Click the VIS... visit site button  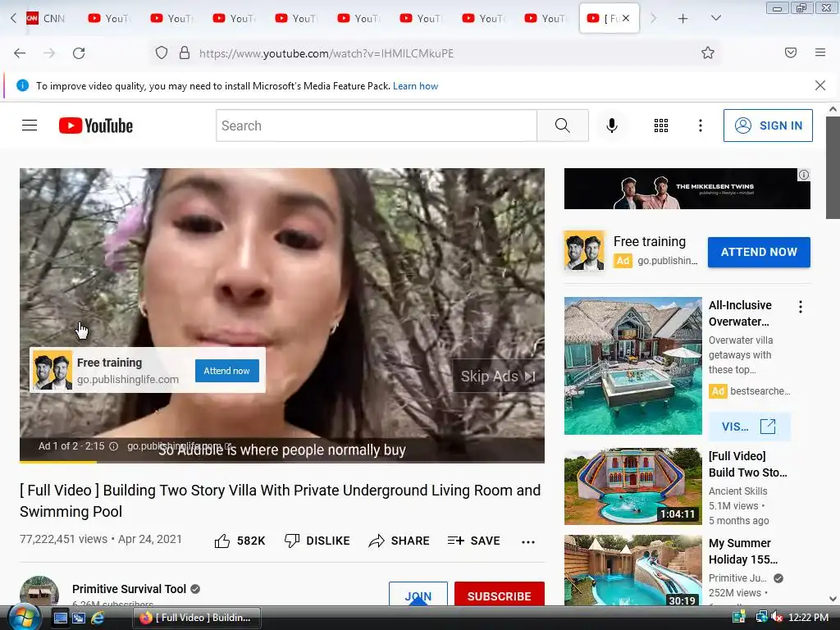click(749, 427)
